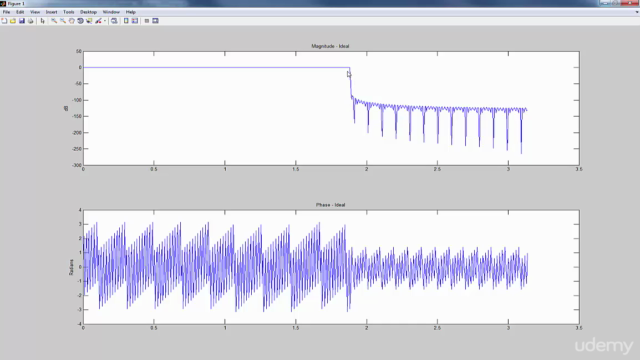Activate the Brush data tool
The height and width of the screenshot is (360, 640).
[98, 21]
